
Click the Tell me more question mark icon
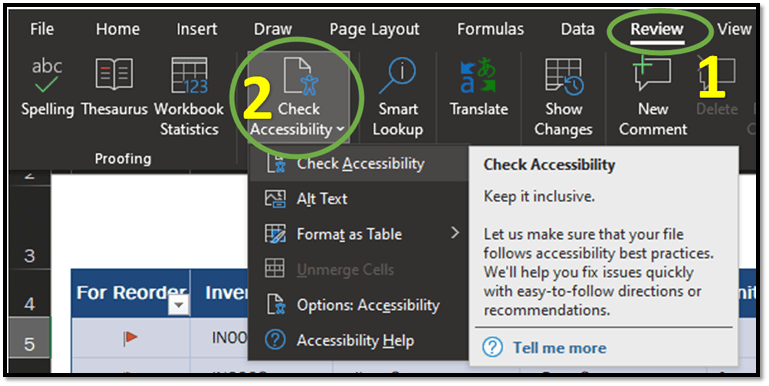pyautogui.click(x=492, y=348)
